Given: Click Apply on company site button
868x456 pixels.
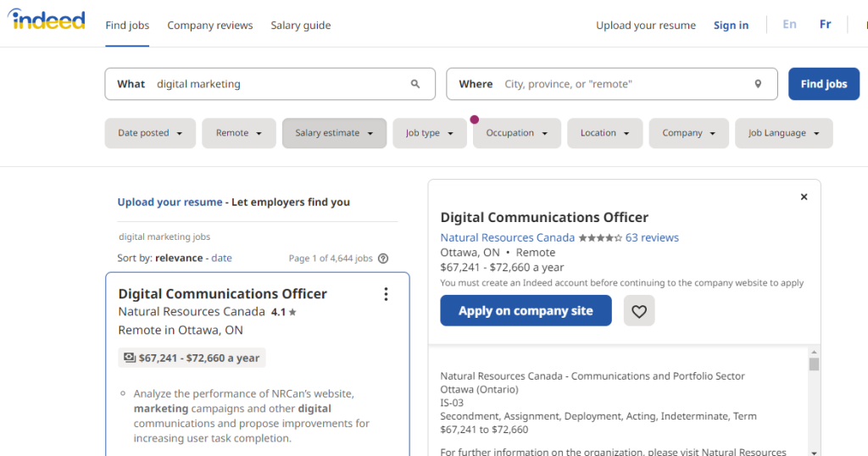Looking at the screenshot, I should 526,310.
